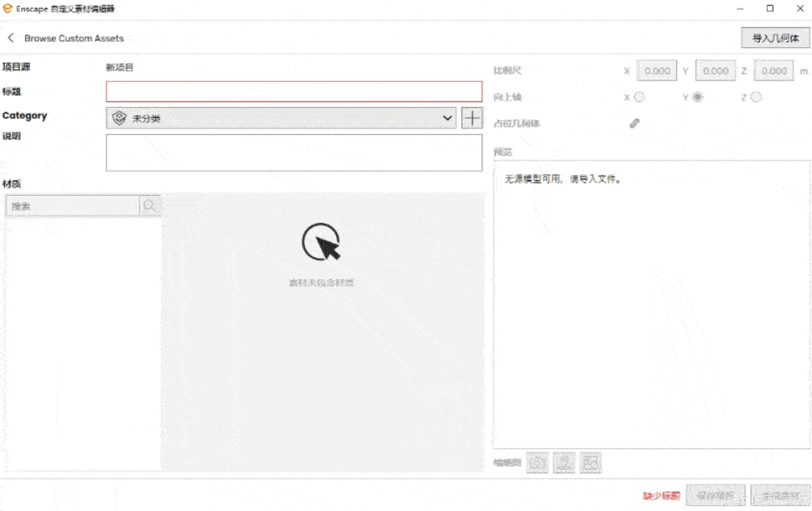The image size is (812, 511).
Task: Click the Category dropdown chevron arrow
Action: tap(447, 119)
